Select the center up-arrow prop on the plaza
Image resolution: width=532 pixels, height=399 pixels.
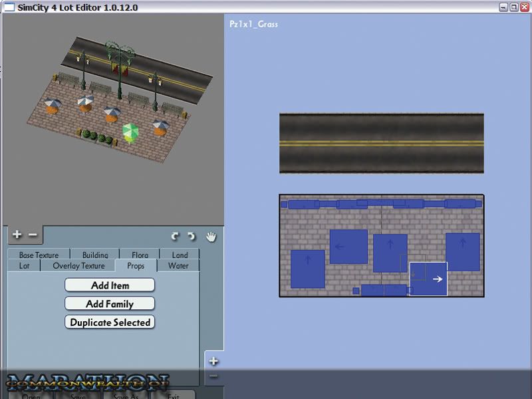pyautogui.click(x=390, y=253)
